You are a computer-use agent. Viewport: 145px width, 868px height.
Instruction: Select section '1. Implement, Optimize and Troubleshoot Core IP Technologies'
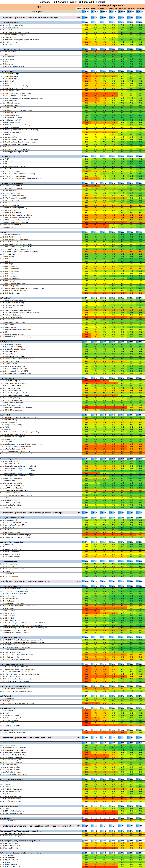[x=38, y=18]
